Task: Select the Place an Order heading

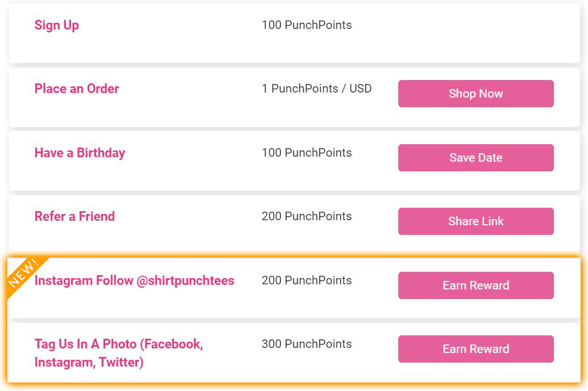Action: pos(77,89)
